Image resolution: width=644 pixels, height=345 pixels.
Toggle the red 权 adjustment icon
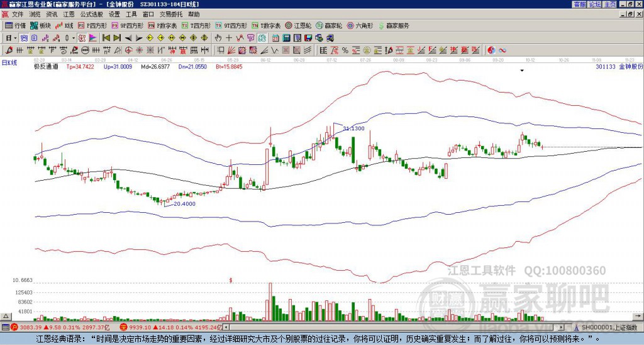[x=82, y=38]
